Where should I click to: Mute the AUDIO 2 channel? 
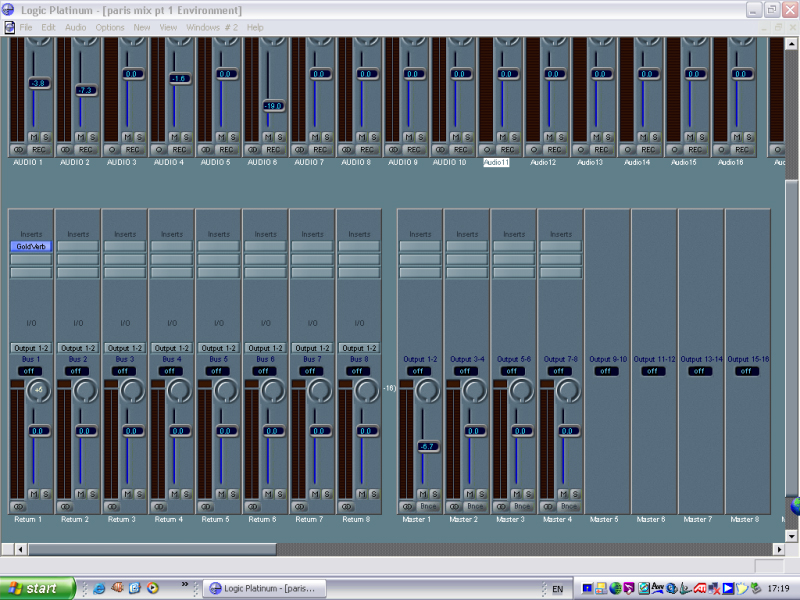click(80, 137)
